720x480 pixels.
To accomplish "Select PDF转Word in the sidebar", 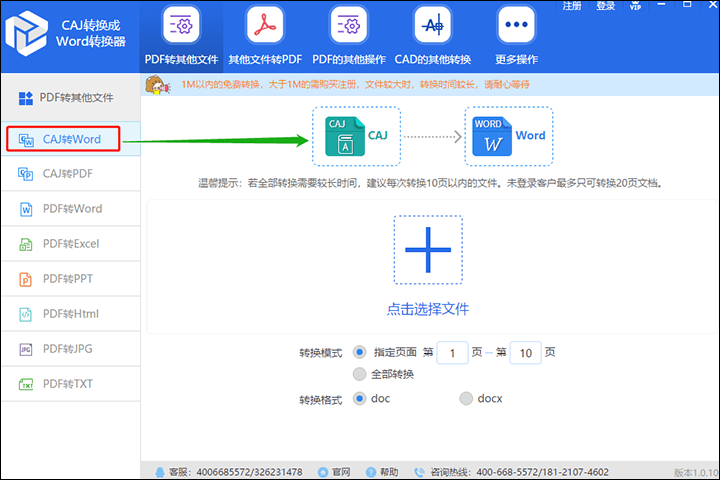I will pos(71,209).
